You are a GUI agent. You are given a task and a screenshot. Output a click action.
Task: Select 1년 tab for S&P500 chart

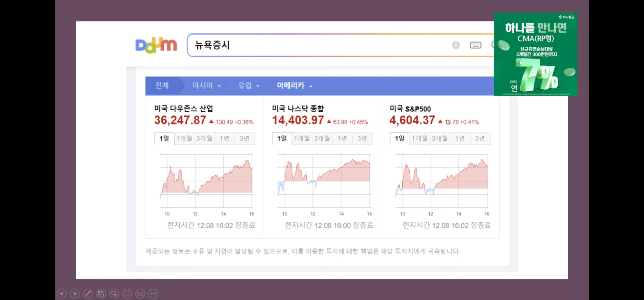coord(460,138)
